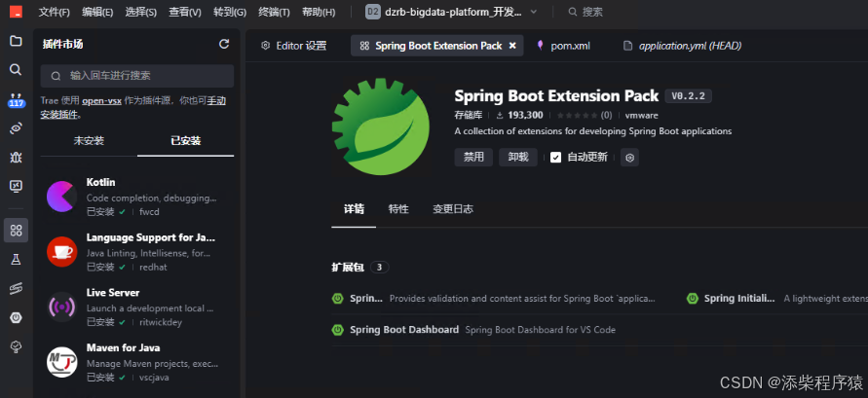The image size is (868, 398).
Task: Open the bug-shaped debug sidebar icon
Action: pos(16,158)
